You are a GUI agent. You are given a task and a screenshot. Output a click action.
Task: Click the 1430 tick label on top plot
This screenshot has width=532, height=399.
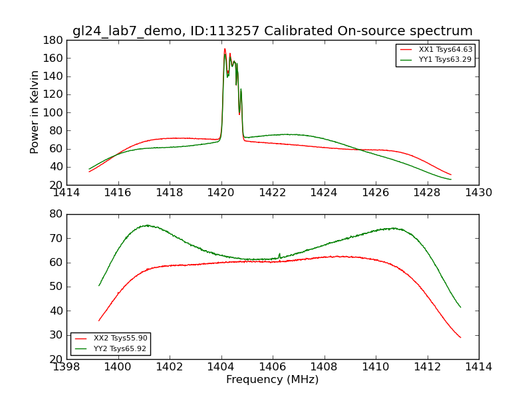pyautogui.click(x=478, y=193)
